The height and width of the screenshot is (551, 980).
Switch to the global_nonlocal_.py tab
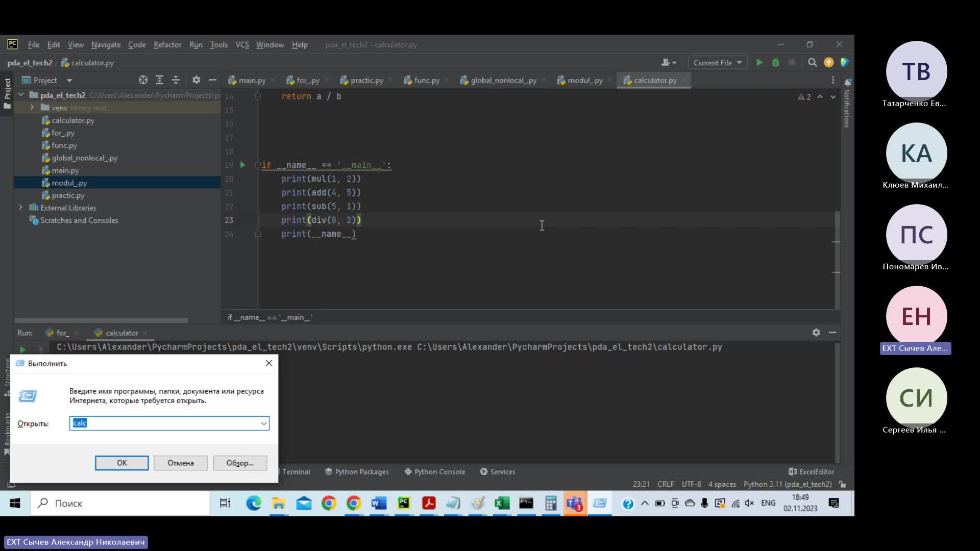503,80
